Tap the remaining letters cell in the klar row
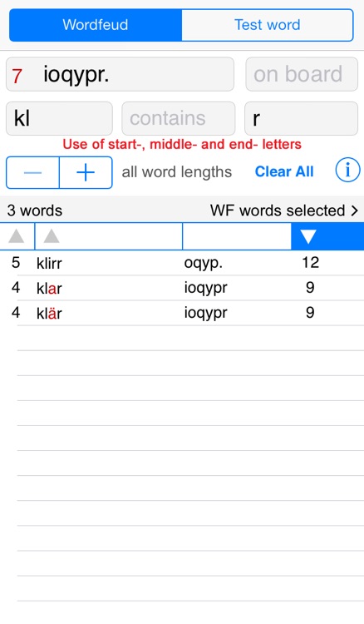The width and height of the screenshot is (364, 624). click(205, 289)
